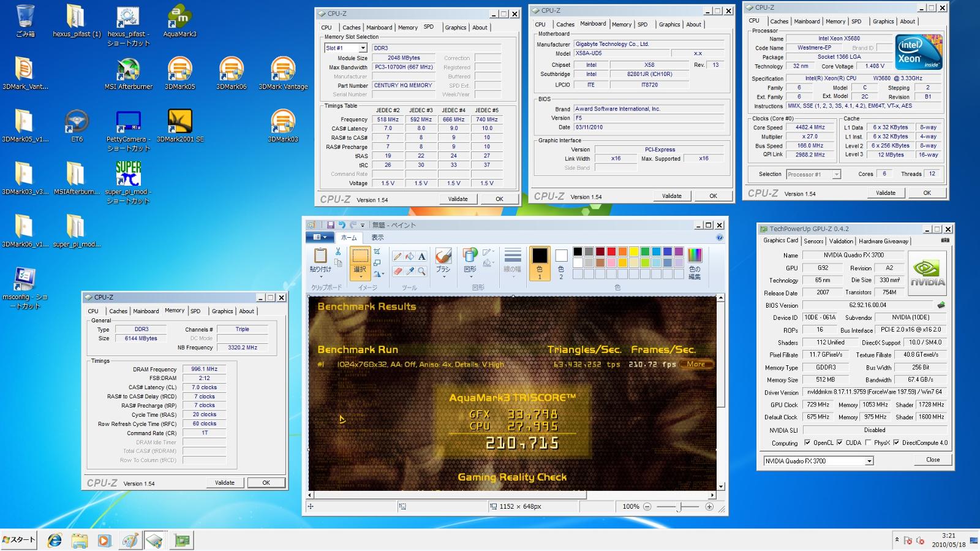Click the Resize icon in Paint image group
The image size is (980, 551).
[377, 263]
